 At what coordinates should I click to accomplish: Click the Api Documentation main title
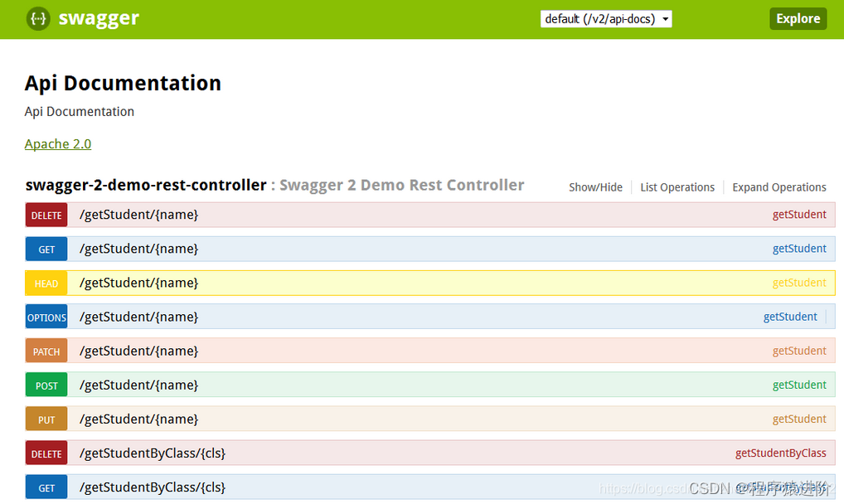click(123, 84)
